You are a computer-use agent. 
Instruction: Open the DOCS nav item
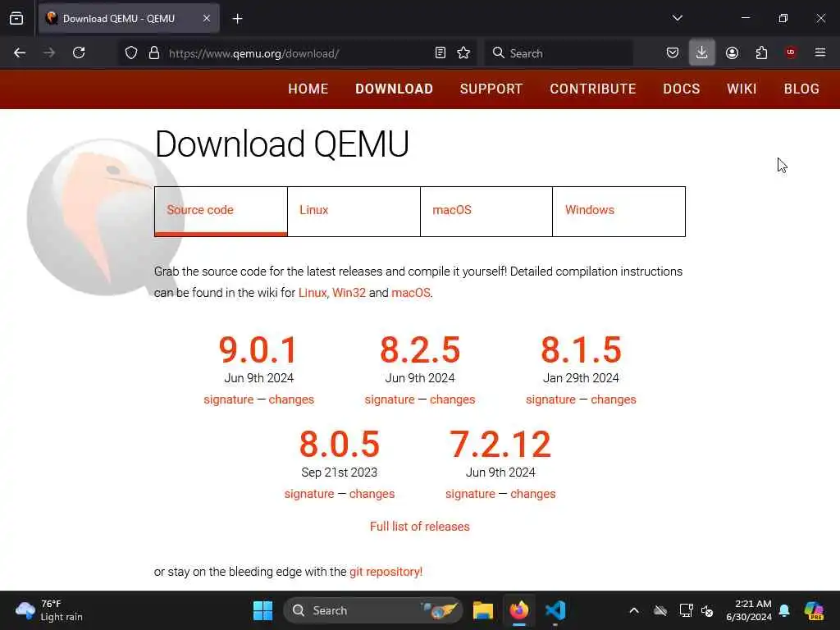682,89
